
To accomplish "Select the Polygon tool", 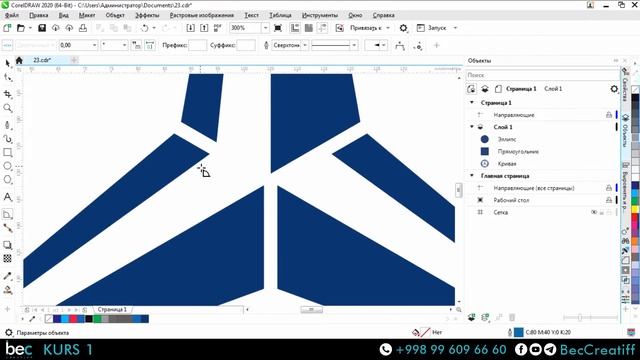I will coord(7,180).
